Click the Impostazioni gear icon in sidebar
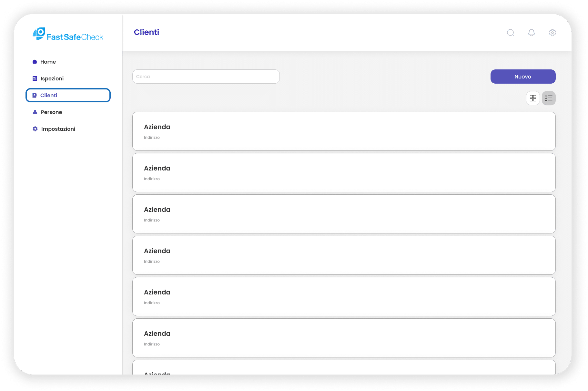588x391 pixels. (x=35, y=129)
